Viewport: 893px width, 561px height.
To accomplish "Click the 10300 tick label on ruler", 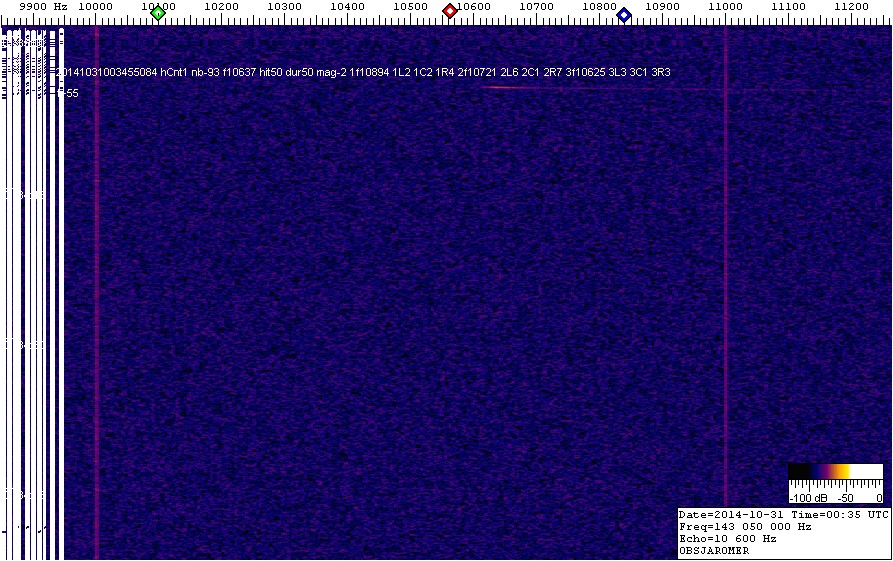I will (284, 7).
